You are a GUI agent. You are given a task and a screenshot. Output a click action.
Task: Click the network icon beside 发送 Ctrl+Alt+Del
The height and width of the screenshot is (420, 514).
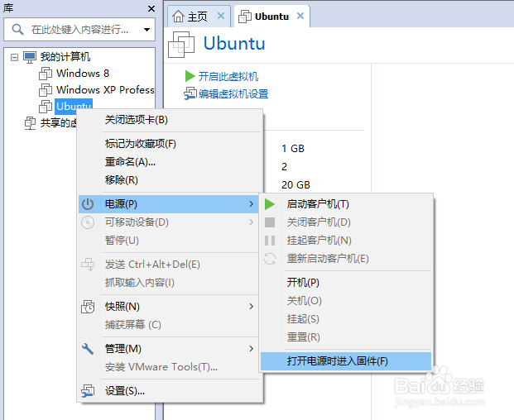pos(88,265)
